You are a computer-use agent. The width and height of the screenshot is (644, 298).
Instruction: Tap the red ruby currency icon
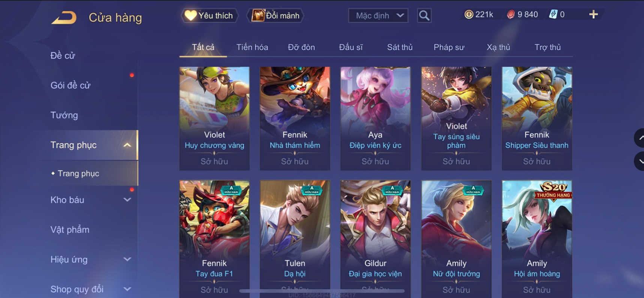(511, 15)
